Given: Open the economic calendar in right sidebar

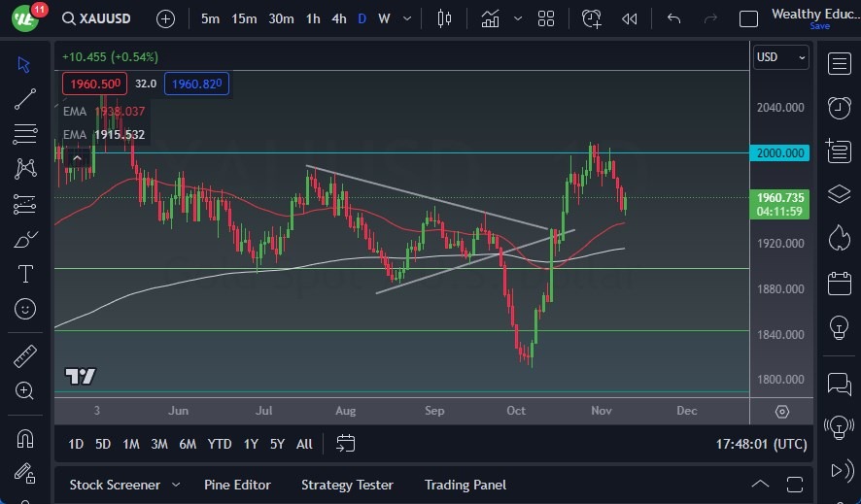Looking at the screenshot, I should 839,285.
